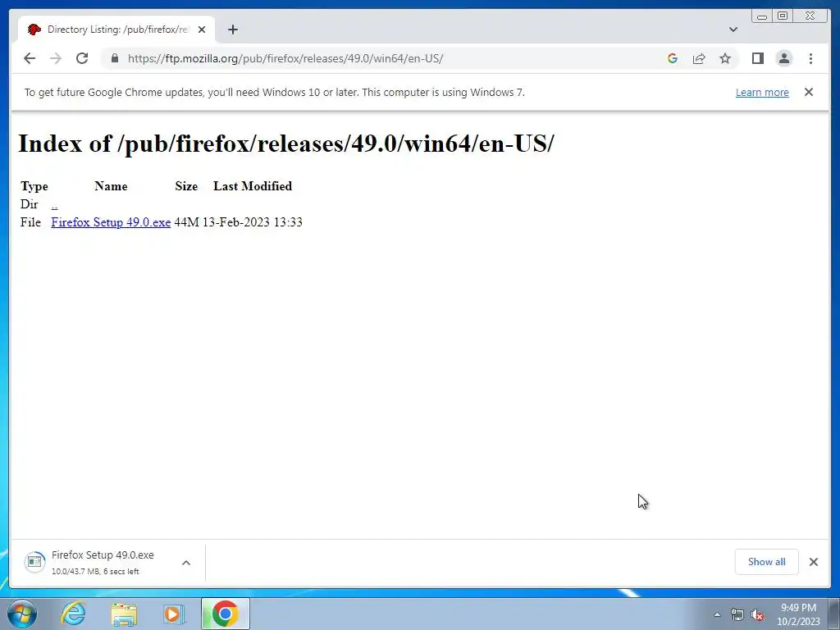Open the Chrome profile menu
This screenshot has height=630, width=840.
coord(784,58)
